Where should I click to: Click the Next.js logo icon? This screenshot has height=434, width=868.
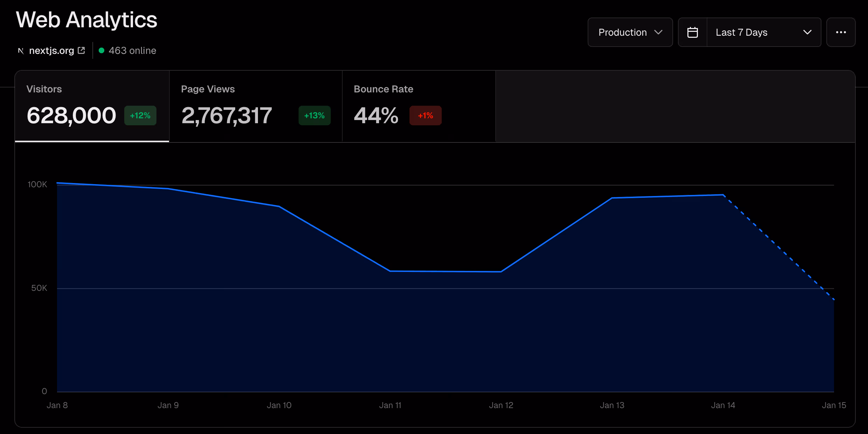click(x=21, y=51)
